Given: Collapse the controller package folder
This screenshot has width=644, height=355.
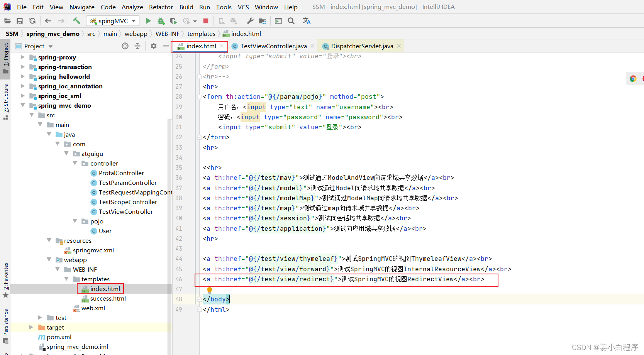Looking at the screenshot, I should click(75, 163).
